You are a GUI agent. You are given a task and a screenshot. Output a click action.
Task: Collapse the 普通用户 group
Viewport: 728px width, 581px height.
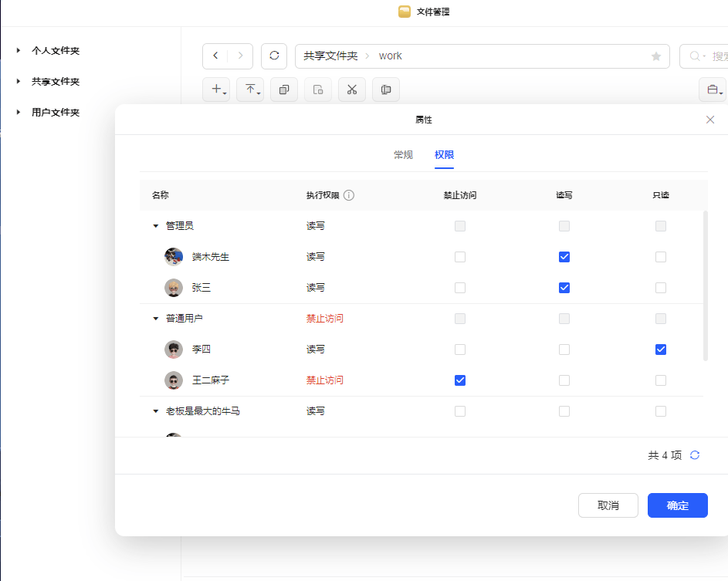click(155, 318)
